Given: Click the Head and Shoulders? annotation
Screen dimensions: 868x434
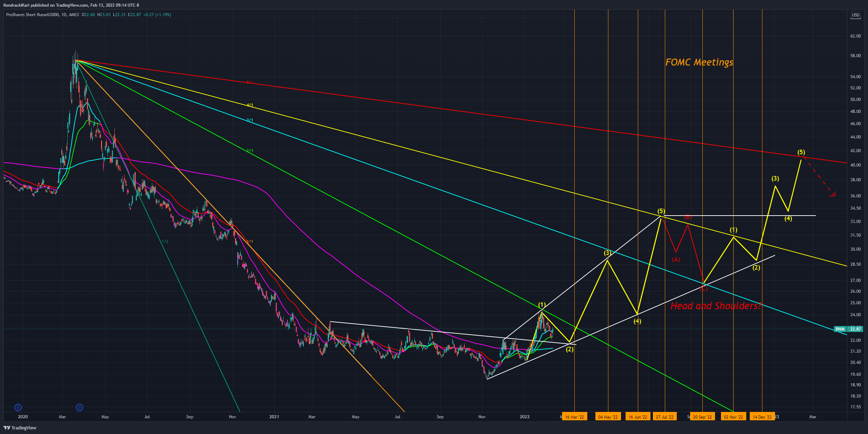Looking at the screenshot, I should click(x=716, y=306).
